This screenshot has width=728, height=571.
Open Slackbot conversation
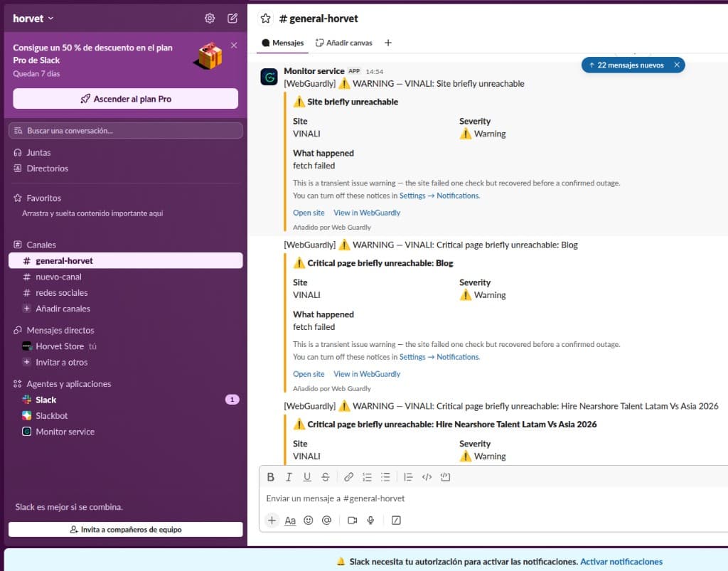(51, 415)
